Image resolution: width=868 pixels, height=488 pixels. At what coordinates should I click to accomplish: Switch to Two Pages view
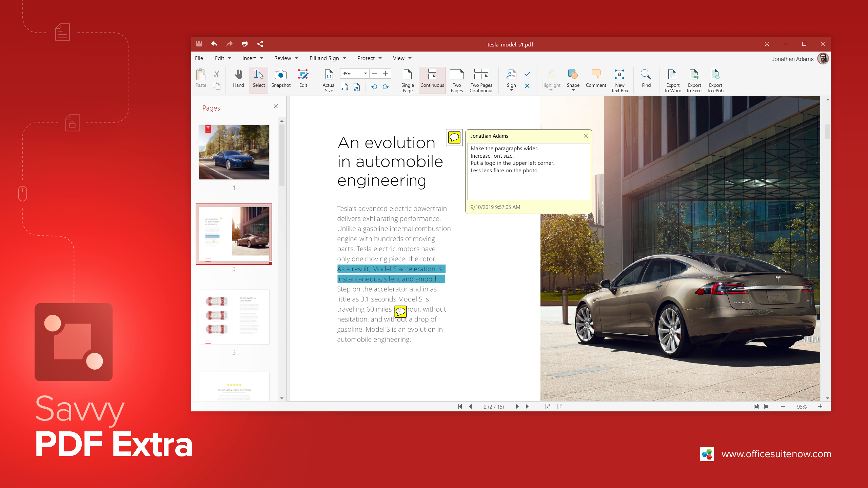pos(457,81)
